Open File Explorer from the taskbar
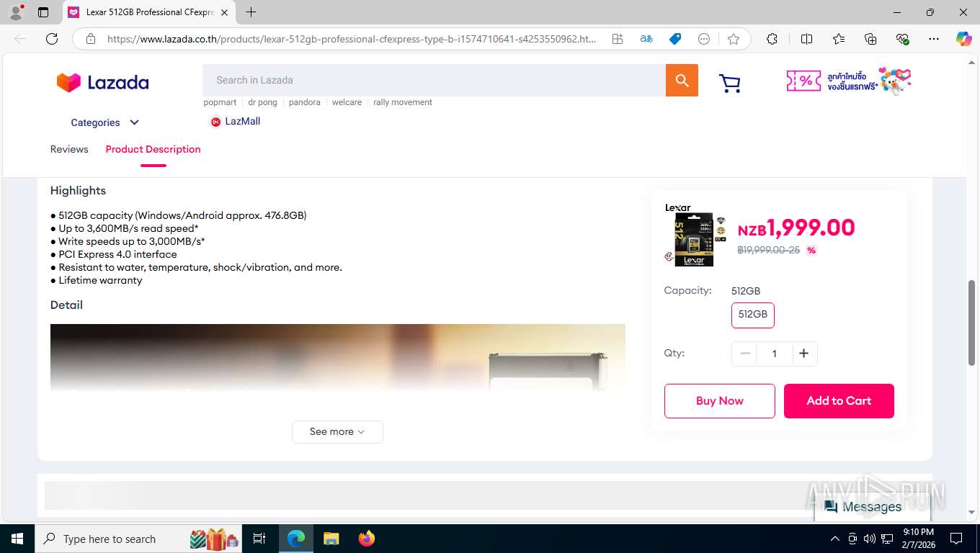Image resolution: width=980 pixels, height=553 pixels. coord(331,539)
